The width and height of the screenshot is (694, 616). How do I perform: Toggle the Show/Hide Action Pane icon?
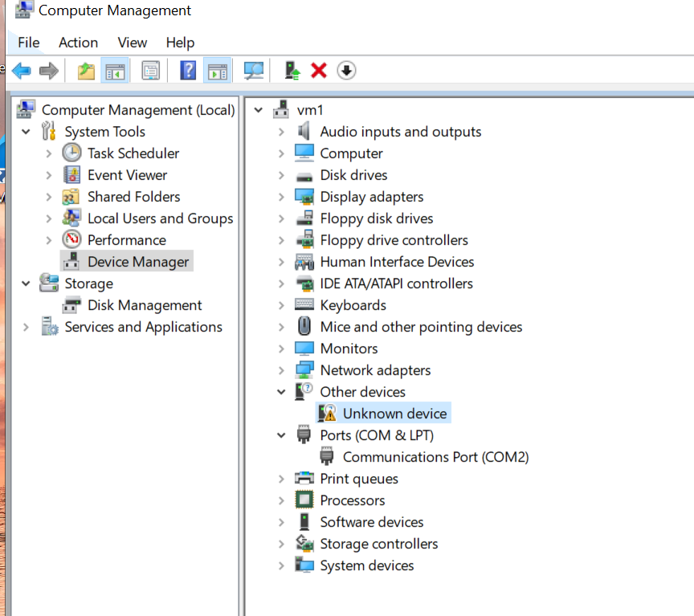218,71
